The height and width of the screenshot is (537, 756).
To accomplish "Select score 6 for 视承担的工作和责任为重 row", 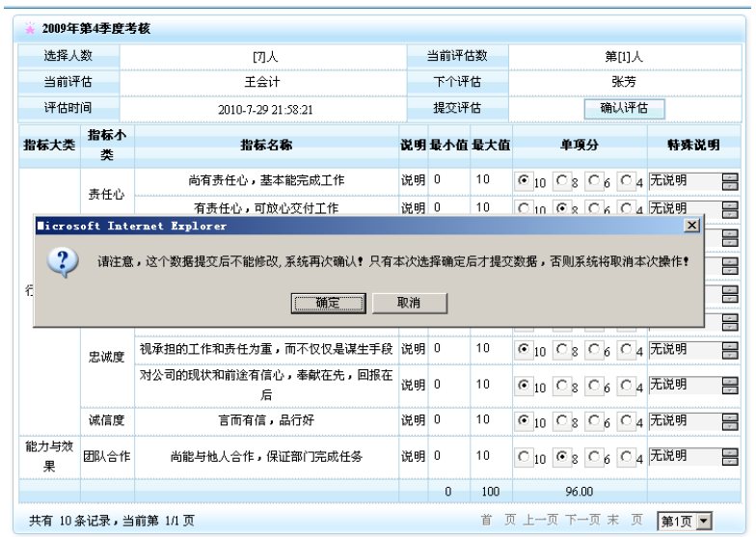I will (594, 349).
